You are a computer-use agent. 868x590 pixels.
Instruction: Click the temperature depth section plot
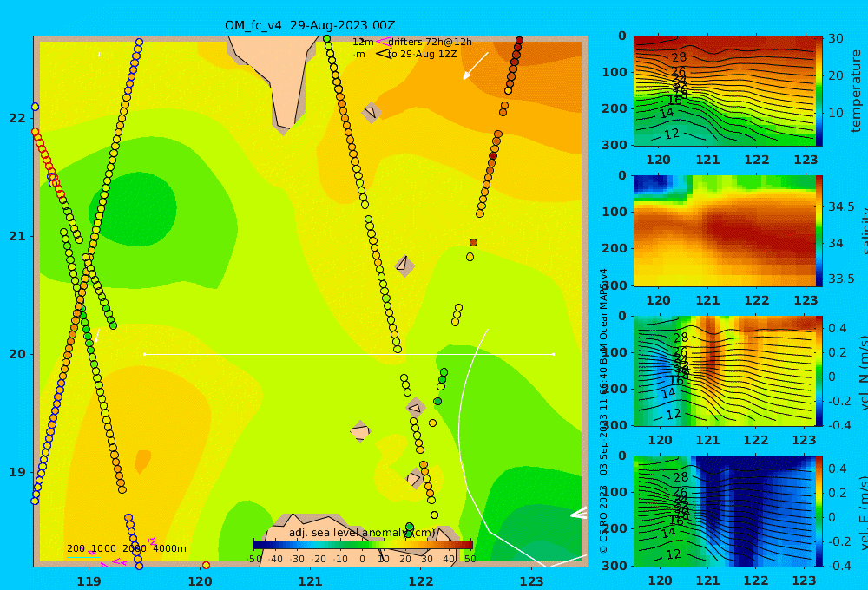[725, 91]
